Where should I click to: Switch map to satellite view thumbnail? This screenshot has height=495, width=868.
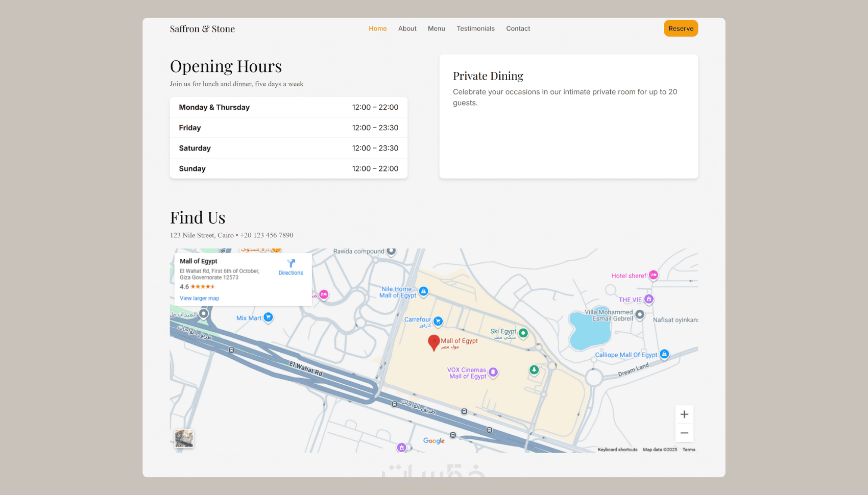pos(184,438)
